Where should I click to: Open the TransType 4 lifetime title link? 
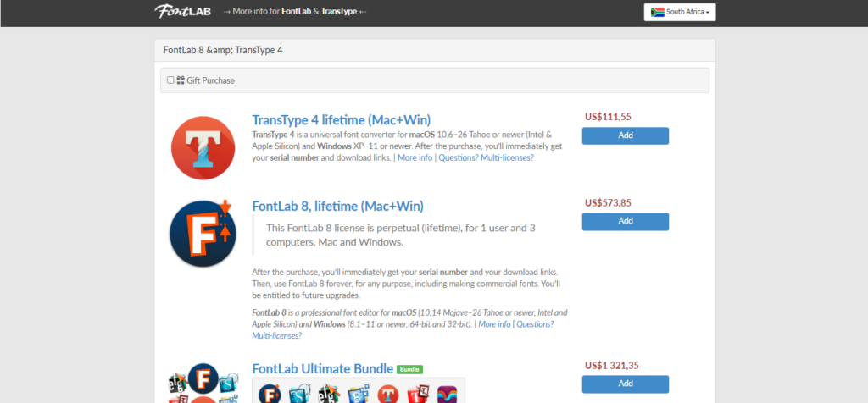click(x=341, y=119)
